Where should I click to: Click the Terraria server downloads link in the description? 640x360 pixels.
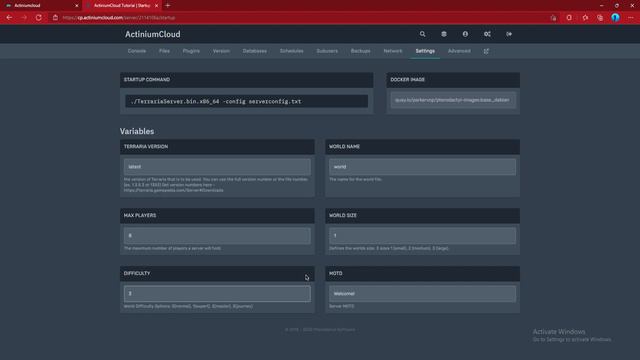[x=173, y=190]
